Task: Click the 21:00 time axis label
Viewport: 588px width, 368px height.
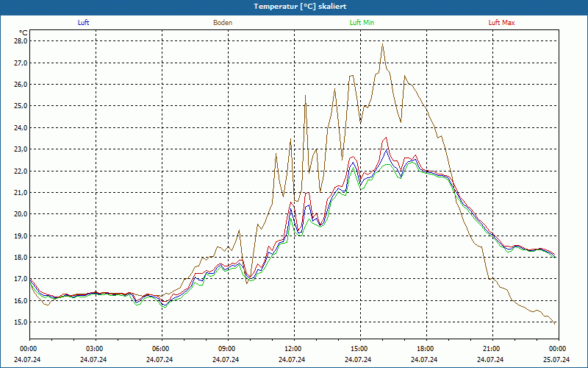Action: [x=492, y=349]
